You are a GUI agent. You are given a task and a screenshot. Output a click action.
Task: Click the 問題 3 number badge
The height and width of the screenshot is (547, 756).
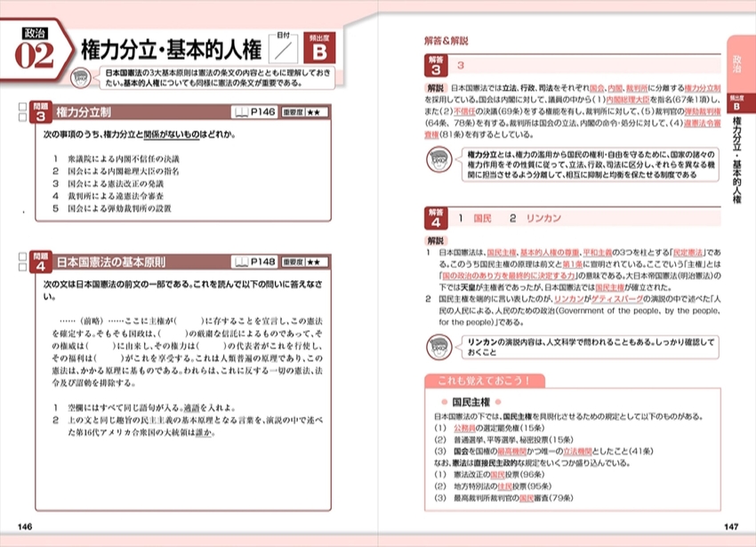[41, 112]
